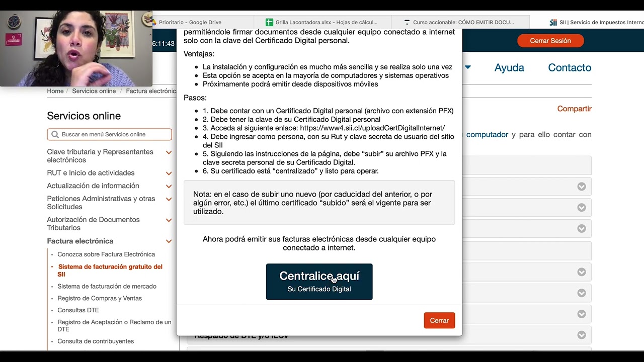Viewport: 644px width, 362px height.
Task: Open Factura electrónica in the breadcrumb
Action: pos(151,91)
